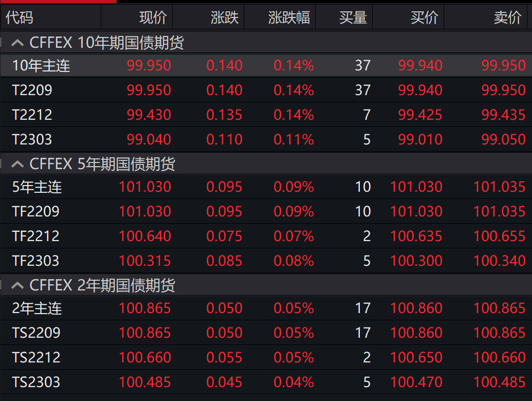This screenshot has width=532, height=401.
Task: Select the 10年主连 contract row
Action: coord(41,66)
